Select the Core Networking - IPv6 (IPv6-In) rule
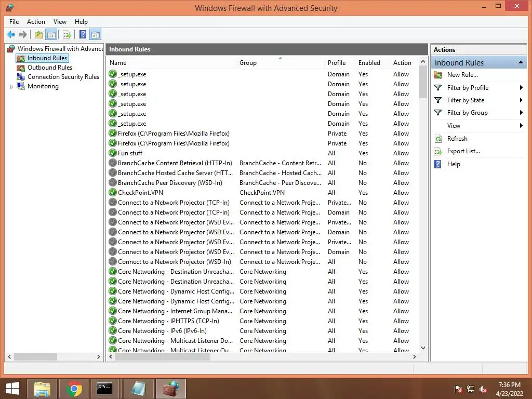 tap(263, 331)
